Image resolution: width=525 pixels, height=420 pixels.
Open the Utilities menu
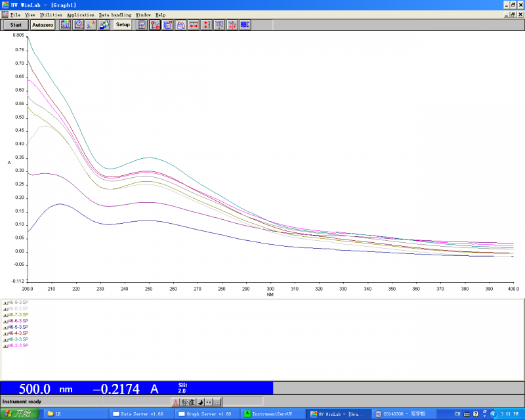pyautogui.click(x=51, y=14)
